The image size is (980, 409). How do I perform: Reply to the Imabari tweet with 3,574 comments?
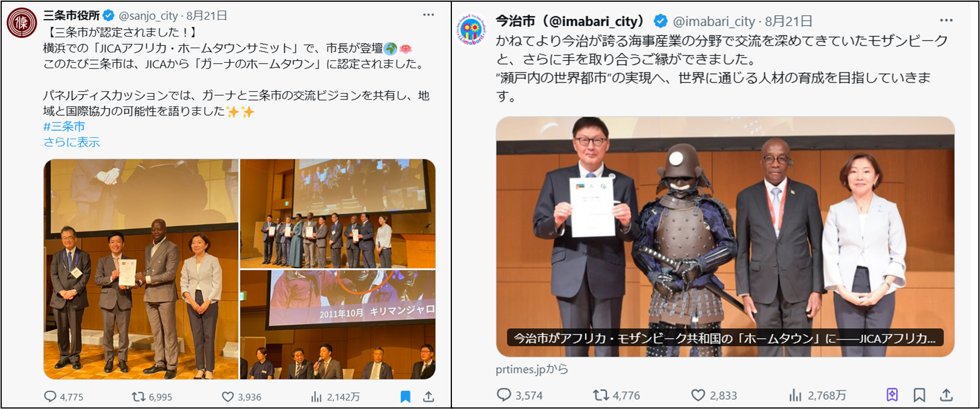tap(520, 395)
